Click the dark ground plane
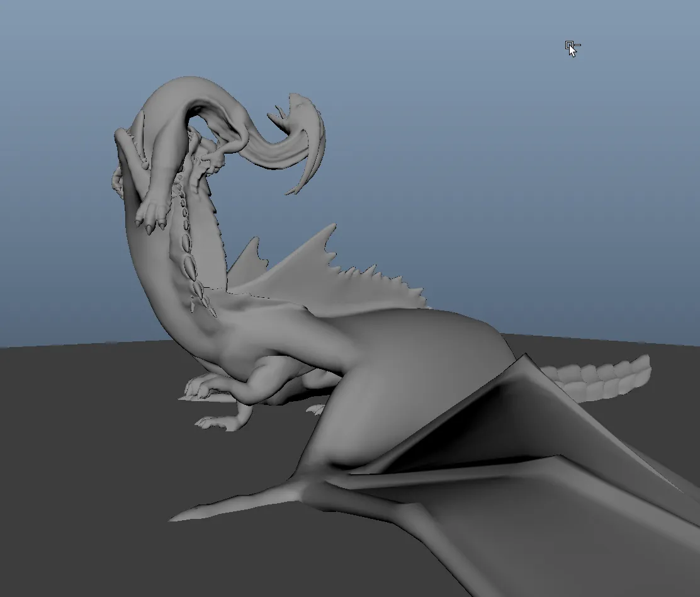Image resolution: width=700 pixels, height=597 pixels. pyautogui.click(x=89, y=469)
